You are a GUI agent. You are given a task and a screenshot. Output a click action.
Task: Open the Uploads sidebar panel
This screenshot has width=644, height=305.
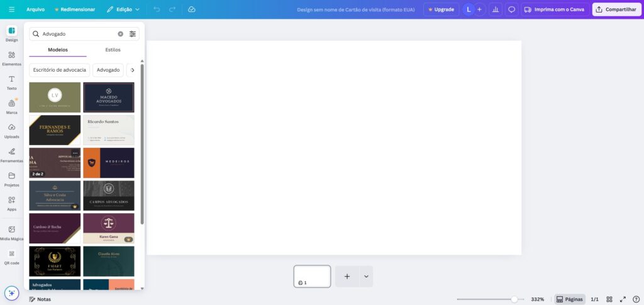click(11, 131)
